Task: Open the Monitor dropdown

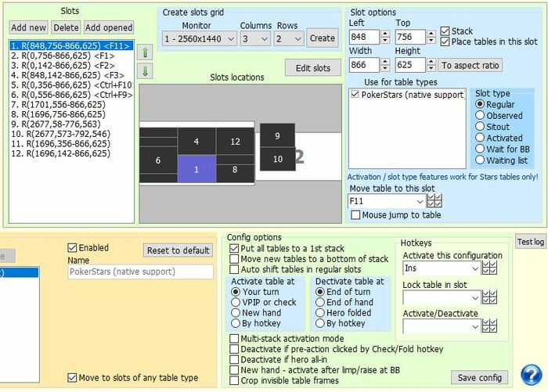Action: (x=199, y=38)
